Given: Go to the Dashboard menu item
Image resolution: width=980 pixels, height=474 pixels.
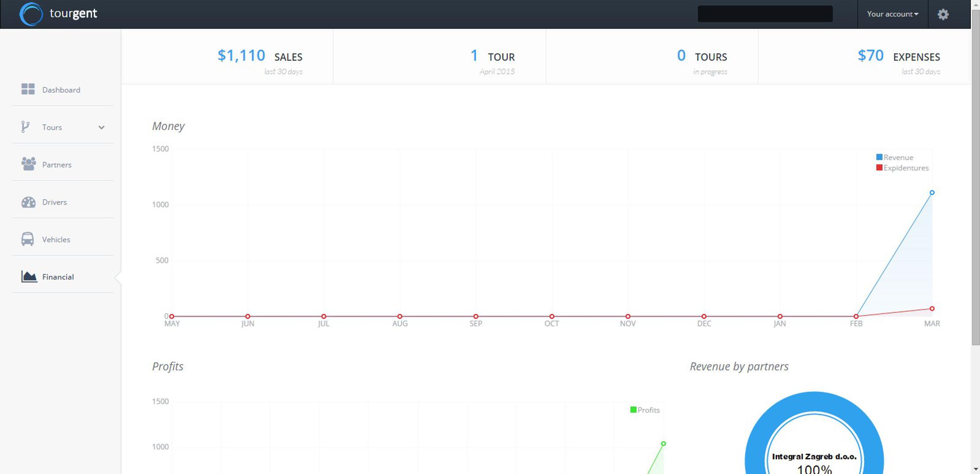Looking at the screenshot, I should (61, 90).
